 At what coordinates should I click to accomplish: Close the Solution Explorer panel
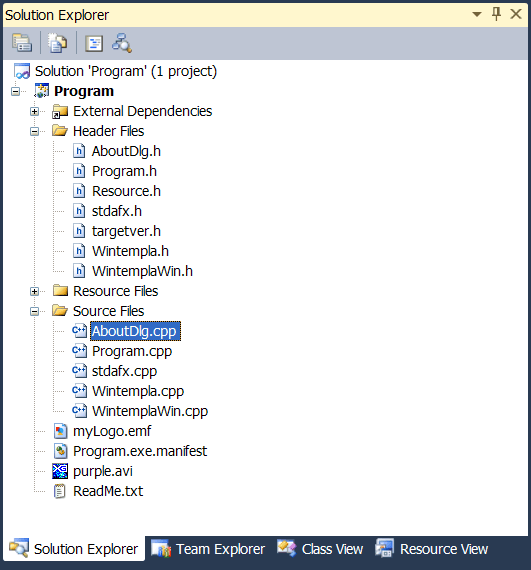pos(516,14)
